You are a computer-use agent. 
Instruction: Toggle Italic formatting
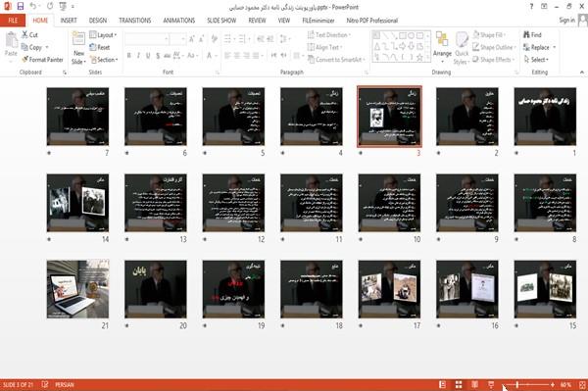(138, 56)
